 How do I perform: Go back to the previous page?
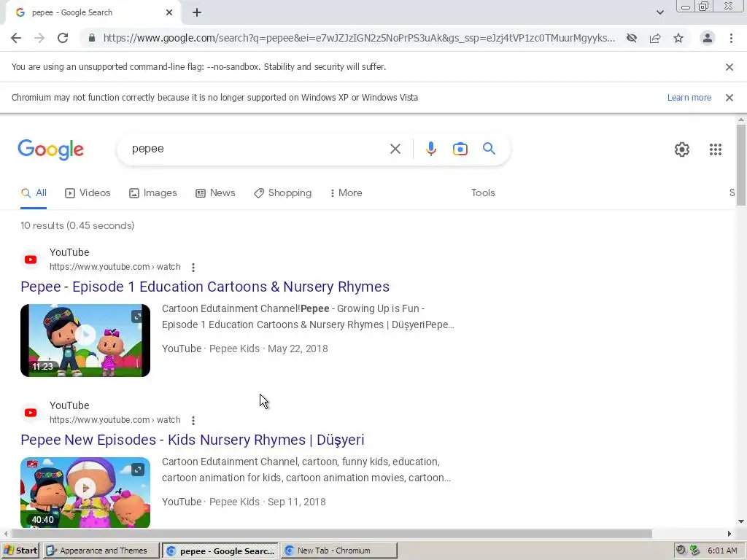[x=16, y=38]
